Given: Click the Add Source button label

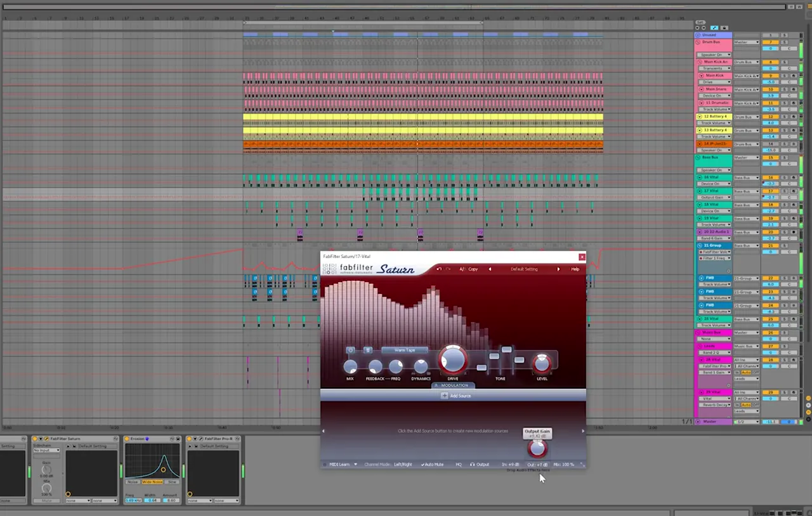Looking at the screenshot, I should pos(461,396).
